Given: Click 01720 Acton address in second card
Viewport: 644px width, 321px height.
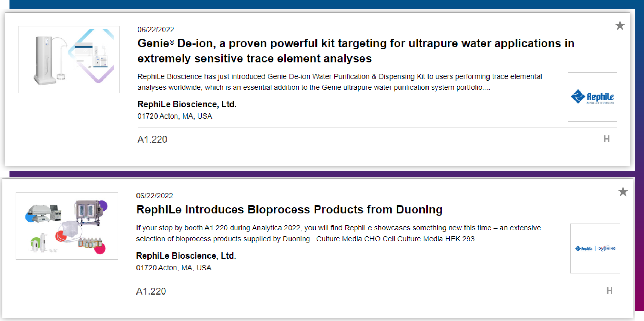Looking at the screenshot, I should (x=174, y=268).
